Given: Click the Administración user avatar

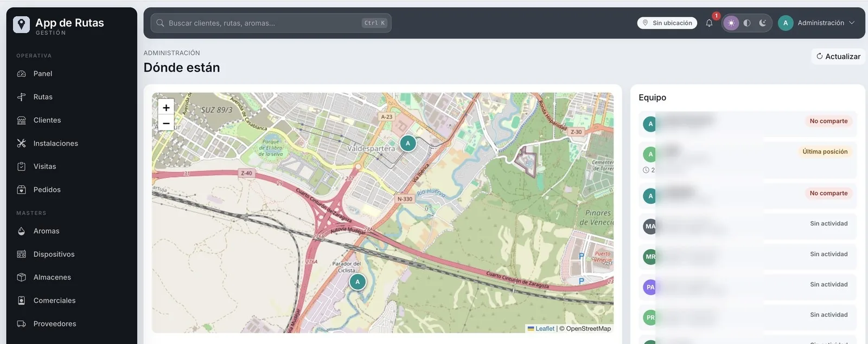Looking at the screenshot, I should [x=786, y=23].
